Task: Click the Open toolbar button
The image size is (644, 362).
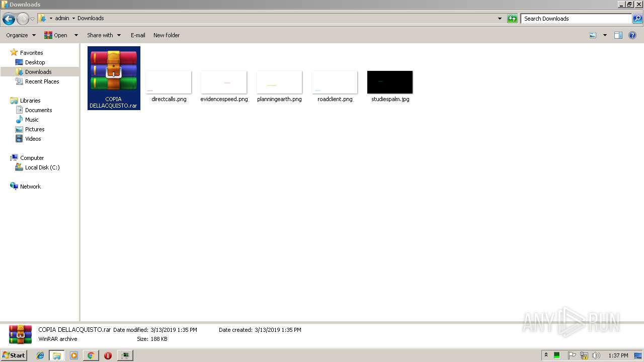Action: coord(56,35)
